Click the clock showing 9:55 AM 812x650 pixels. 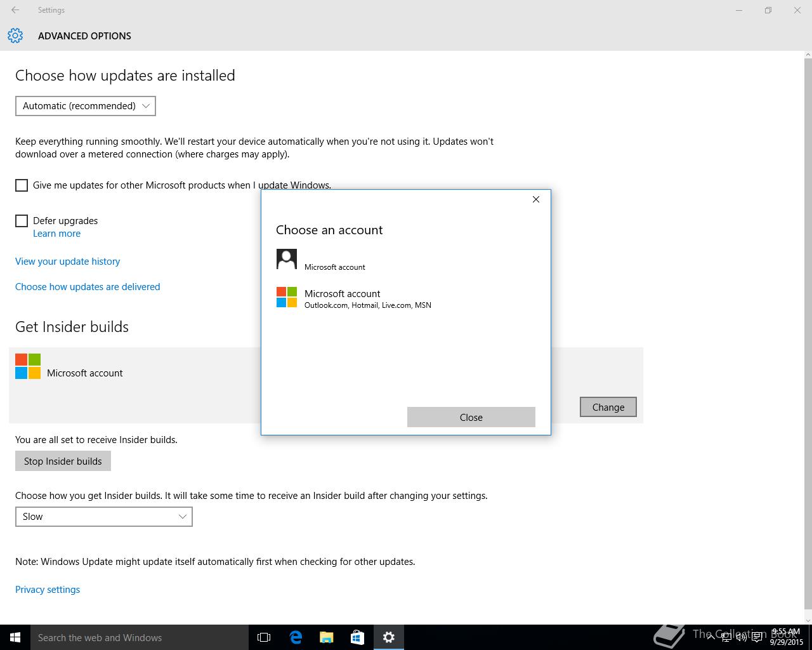pyautogui.click(x=787, y=637)
